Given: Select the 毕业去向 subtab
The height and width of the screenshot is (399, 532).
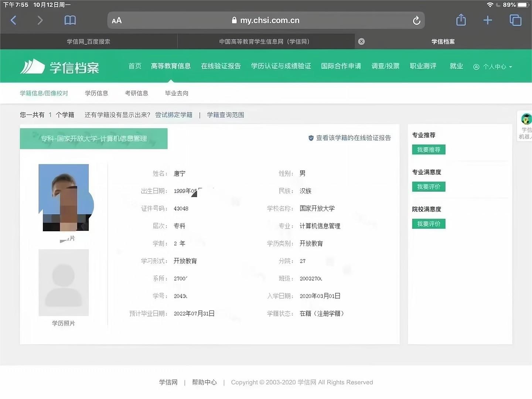Looking at the screenshot, I should tap(177, 93).
